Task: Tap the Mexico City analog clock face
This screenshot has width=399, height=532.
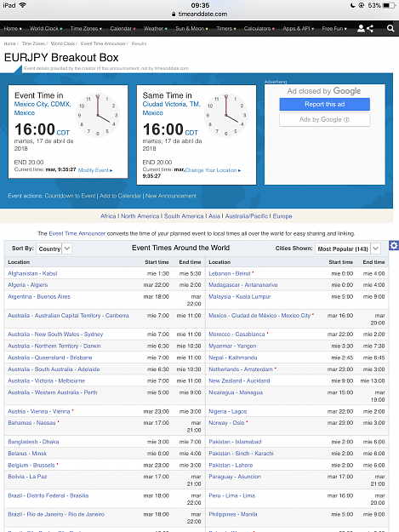Action: pyautogui.click(x=98, y=116)
